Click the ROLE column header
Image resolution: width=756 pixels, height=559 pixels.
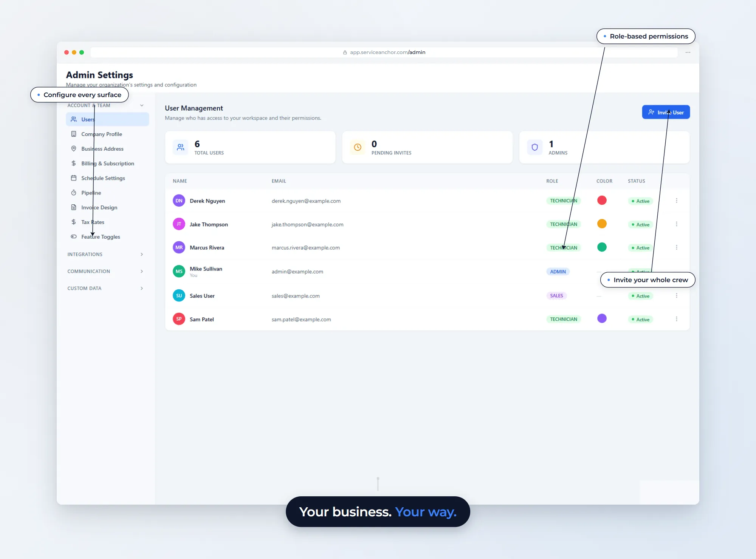(552, 181)
